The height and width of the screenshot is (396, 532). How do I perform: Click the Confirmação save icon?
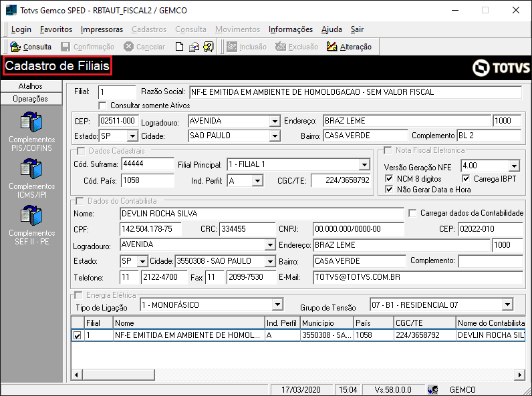(65, 47)
